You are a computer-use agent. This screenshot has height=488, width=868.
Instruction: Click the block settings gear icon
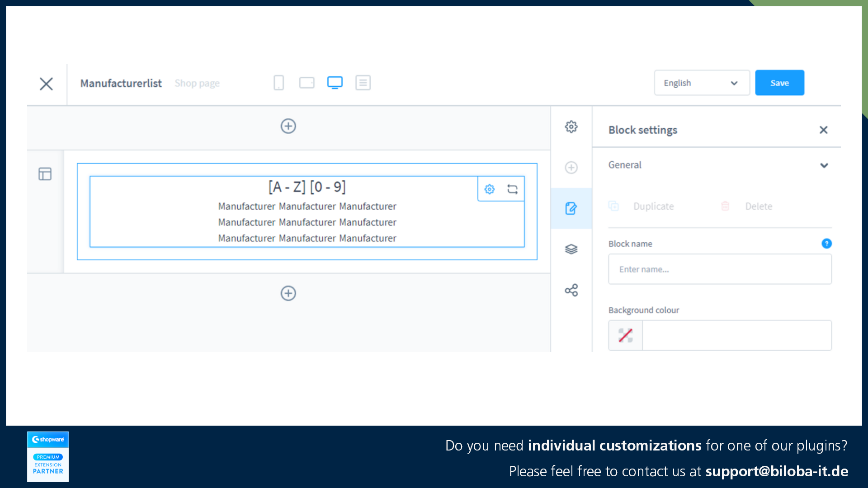coord(490,189)
